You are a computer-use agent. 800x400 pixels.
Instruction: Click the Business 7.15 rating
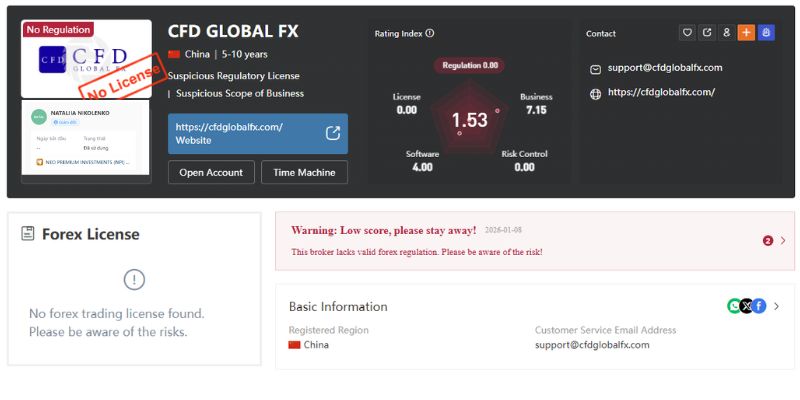[536, 104]
